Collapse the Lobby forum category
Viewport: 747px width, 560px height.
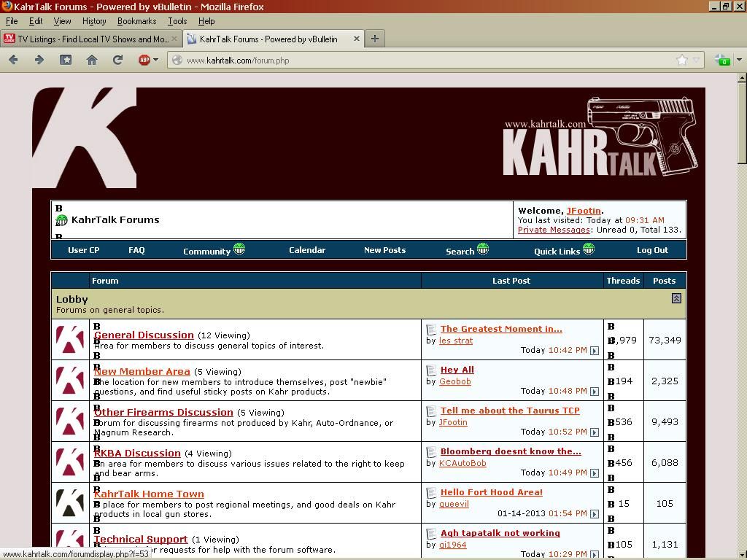pos(676,298)
